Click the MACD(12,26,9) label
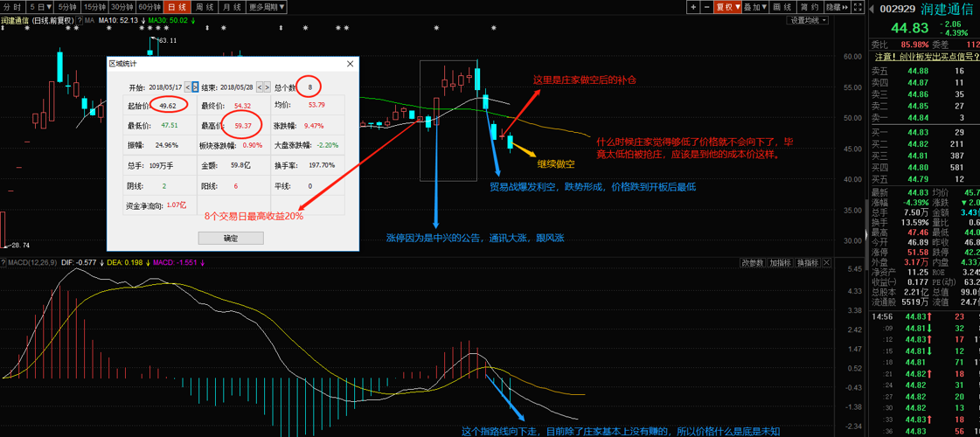The image size is (980, 437). [33, 262]
